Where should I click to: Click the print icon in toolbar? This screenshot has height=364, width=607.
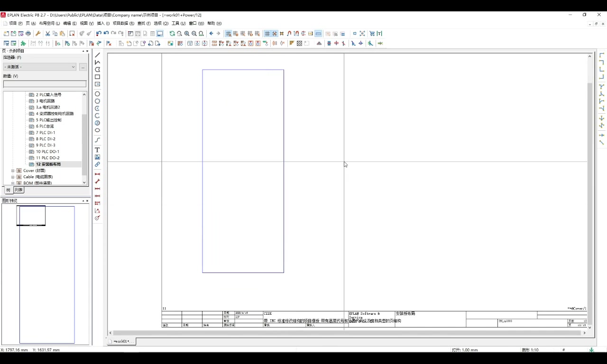tap(28, 34)
